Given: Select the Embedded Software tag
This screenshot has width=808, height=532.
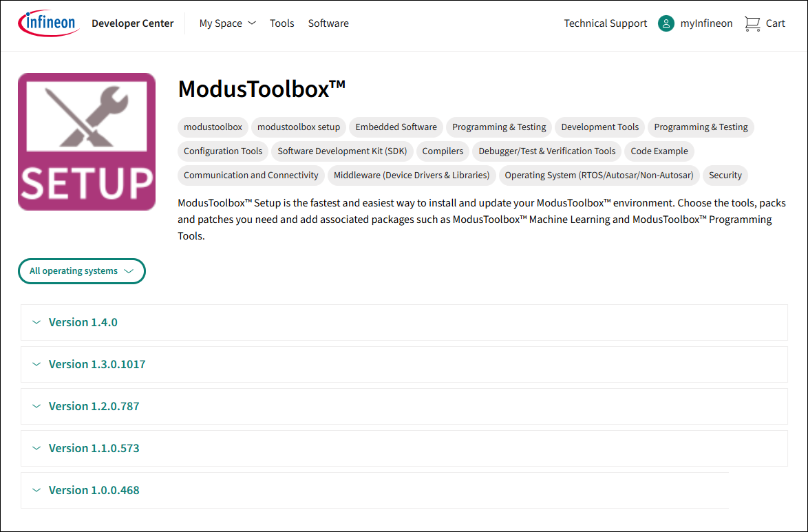Looking at the screenshot, I should click(396, 127).
